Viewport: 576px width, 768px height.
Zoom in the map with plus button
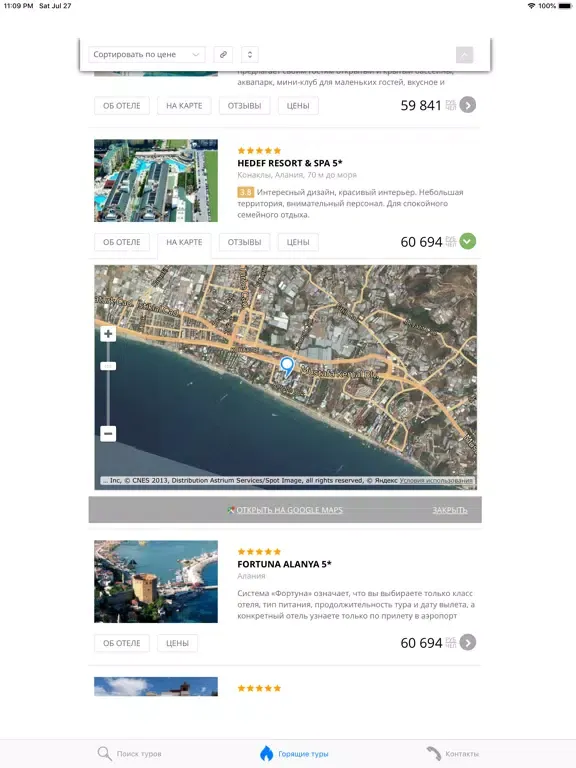(108, 334)
